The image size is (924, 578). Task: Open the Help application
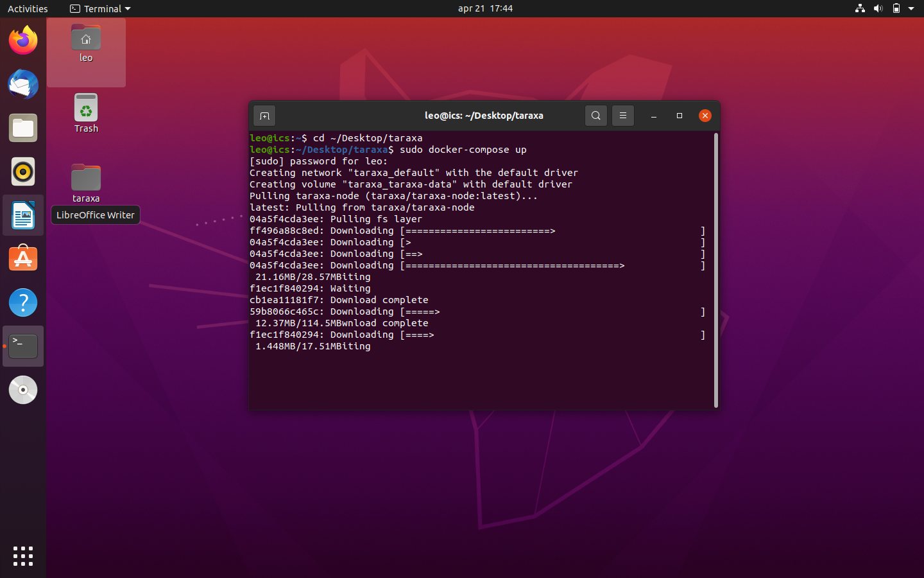23,303
